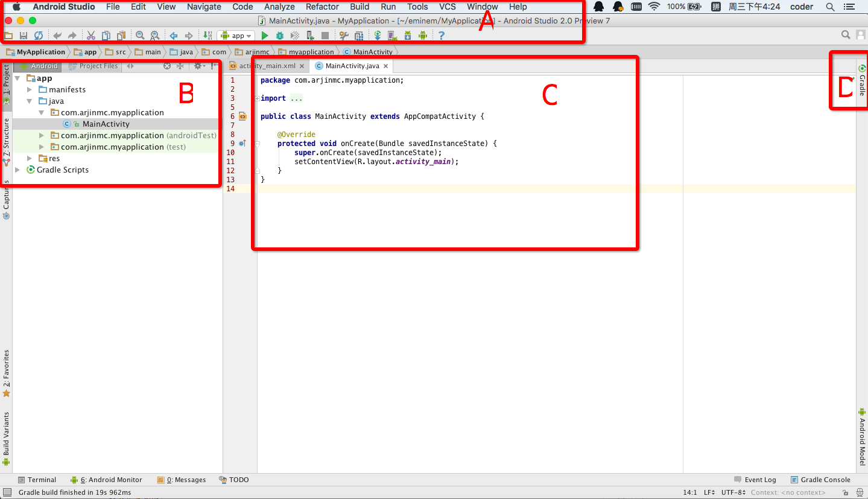
Task: Click the Undo arrow in toolbar
Action: tap(57, 36)
